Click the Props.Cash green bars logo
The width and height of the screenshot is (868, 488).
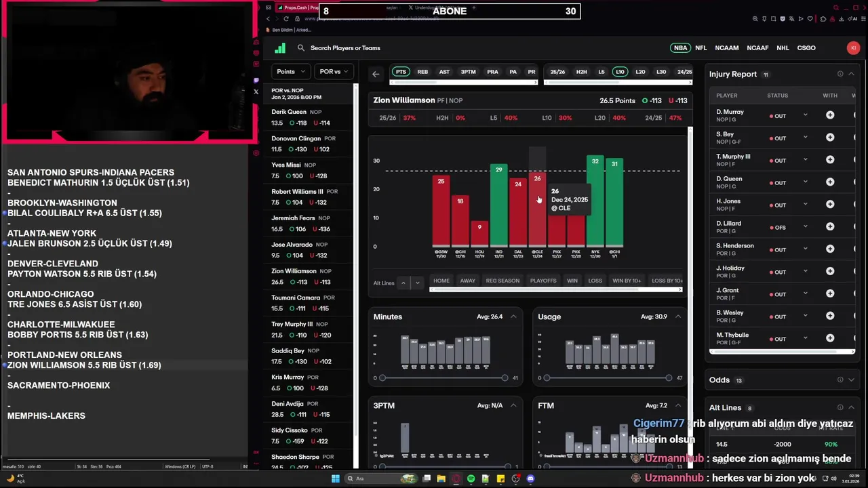(x=280, y=48)
